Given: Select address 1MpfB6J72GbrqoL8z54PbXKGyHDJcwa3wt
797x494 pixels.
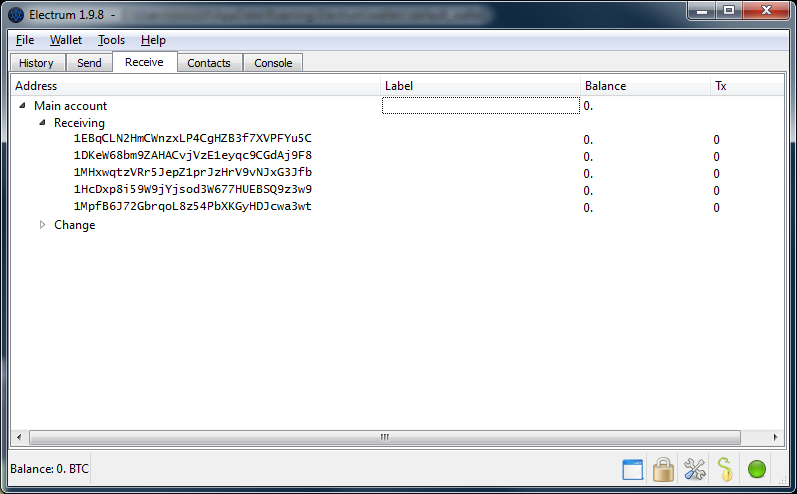Looking at the screenshot, I should point(193,206).
